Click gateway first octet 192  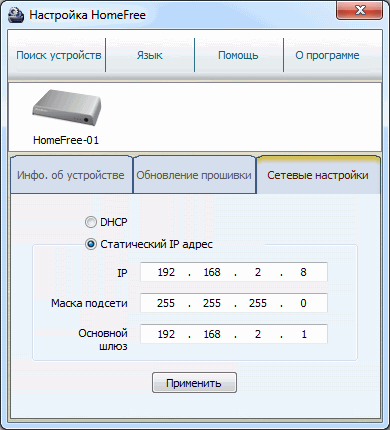tap(166, 334)
